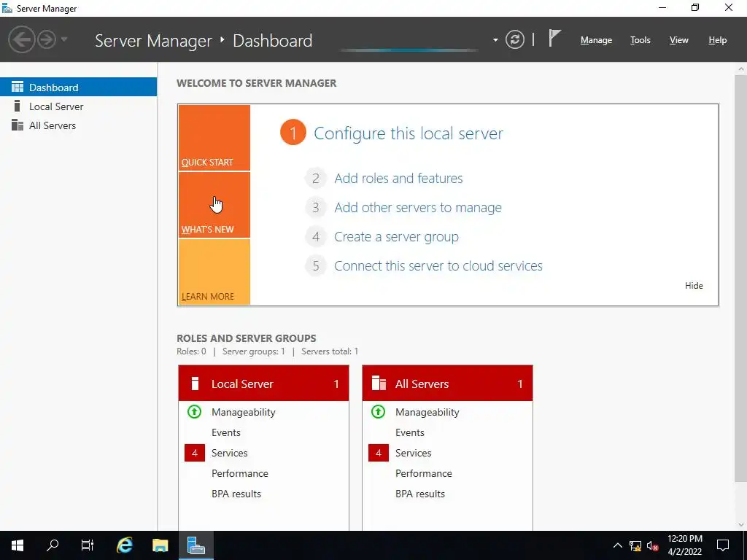Click the back navigation arrow
Viewport: 747px width, 560px height.
21,39
